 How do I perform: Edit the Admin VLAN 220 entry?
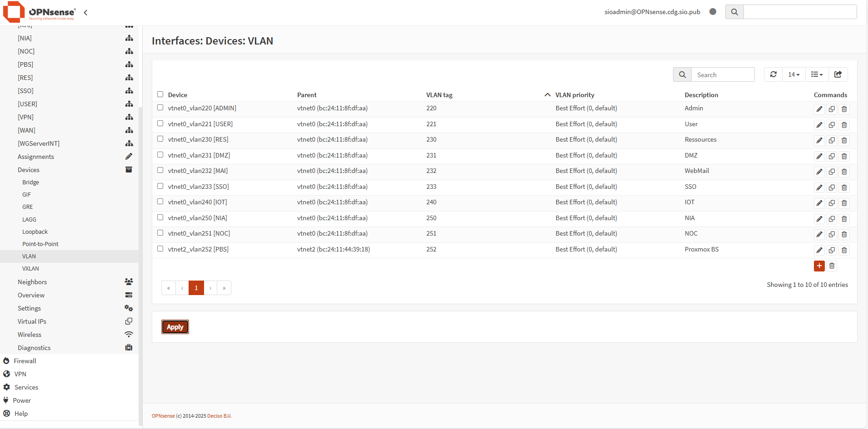(x=819, y=109)
